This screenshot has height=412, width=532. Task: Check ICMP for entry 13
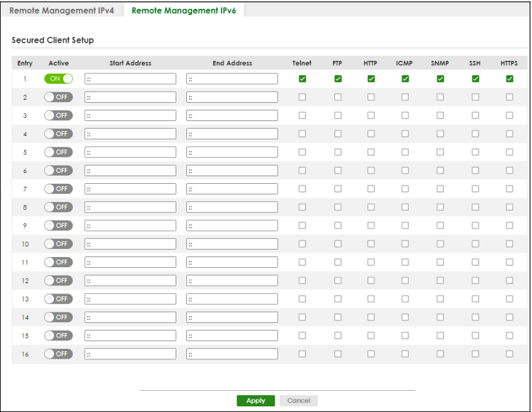pos(405,298)
